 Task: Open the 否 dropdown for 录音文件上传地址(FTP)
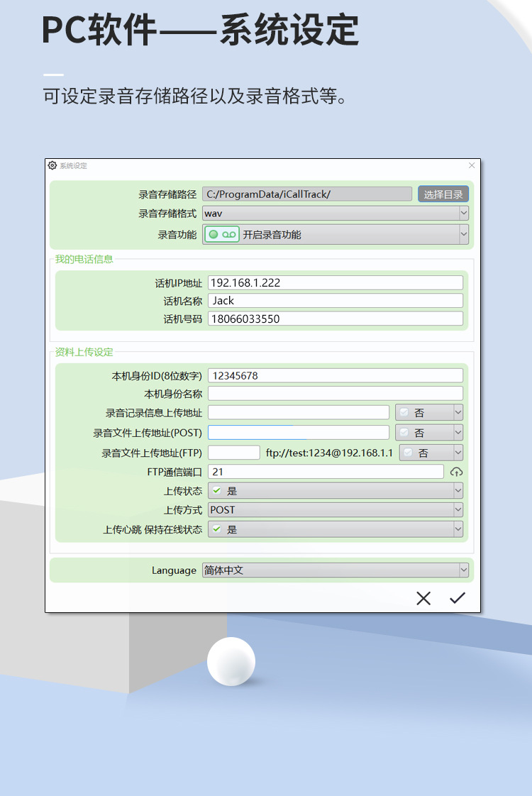pos(431,453)
